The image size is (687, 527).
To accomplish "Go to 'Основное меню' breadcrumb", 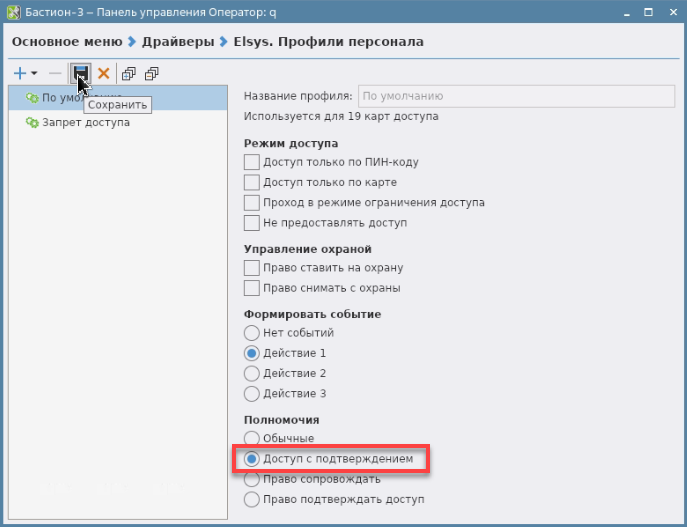I will click(66, 42).
